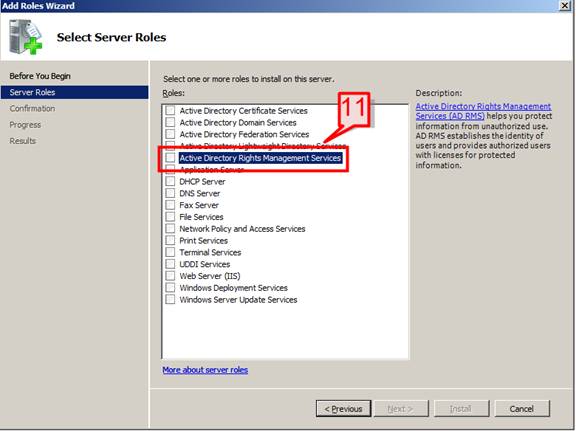Select the Web Server (IIS) checkbox
The width and height of the screenshot is (576, 431).
point(170,276)
